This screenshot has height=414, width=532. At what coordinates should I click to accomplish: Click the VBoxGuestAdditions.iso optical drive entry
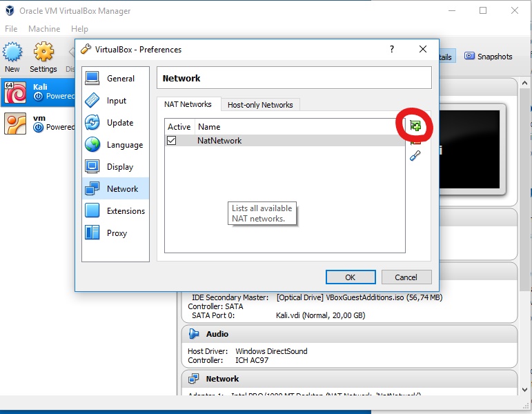coord(359,297)
